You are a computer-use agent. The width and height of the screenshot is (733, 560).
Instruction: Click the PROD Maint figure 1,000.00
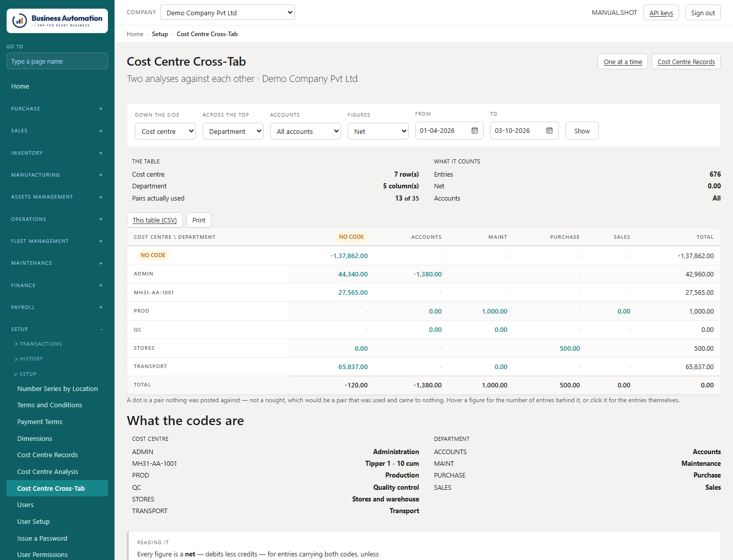(495, 312)
